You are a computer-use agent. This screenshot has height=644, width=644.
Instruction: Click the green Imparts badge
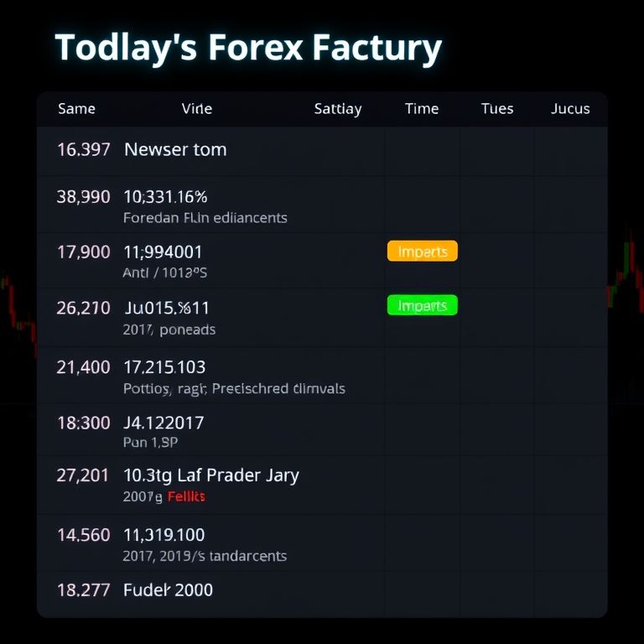pos(423,305)
